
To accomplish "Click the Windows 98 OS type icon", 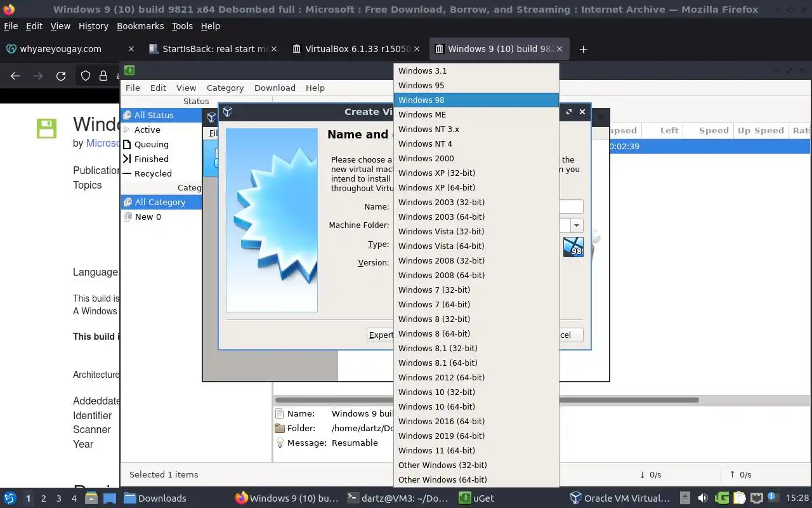I will [573, 246].
